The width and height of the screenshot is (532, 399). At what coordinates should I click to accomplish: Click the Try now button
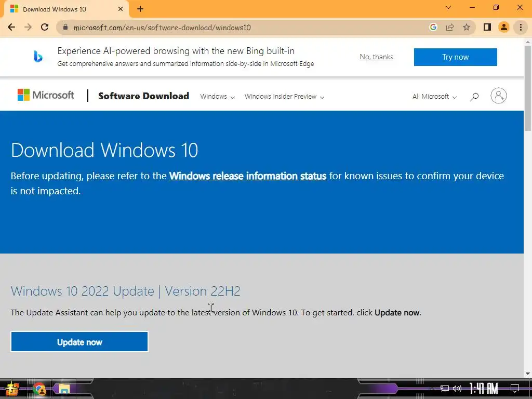[455, 57]
